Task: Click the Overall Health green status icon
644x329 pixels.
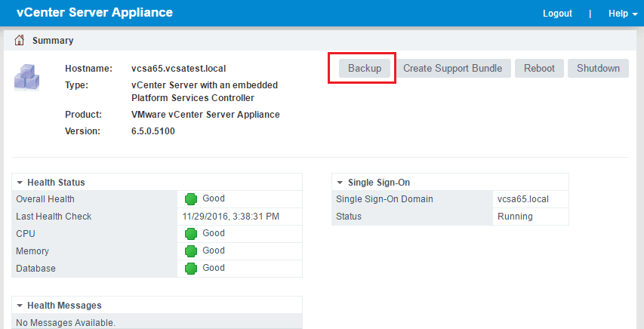Action: [192, 199]
